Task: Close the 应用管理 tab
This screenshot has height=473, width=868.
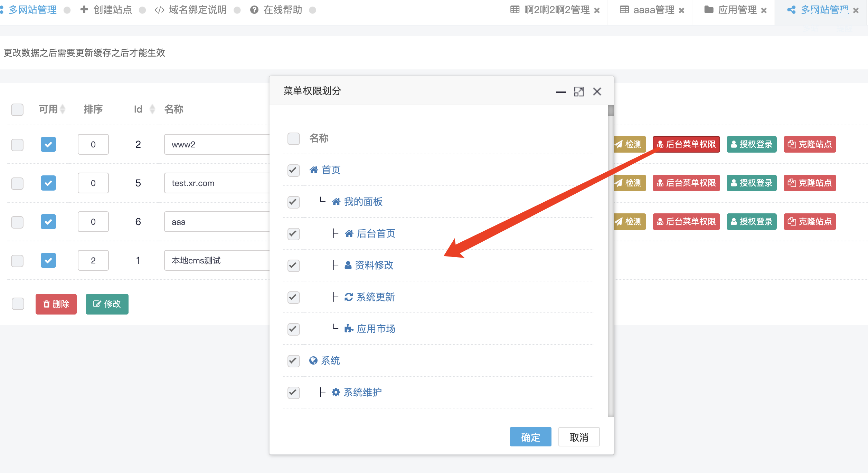Action: pyautogui.click(x=764, y=10)
